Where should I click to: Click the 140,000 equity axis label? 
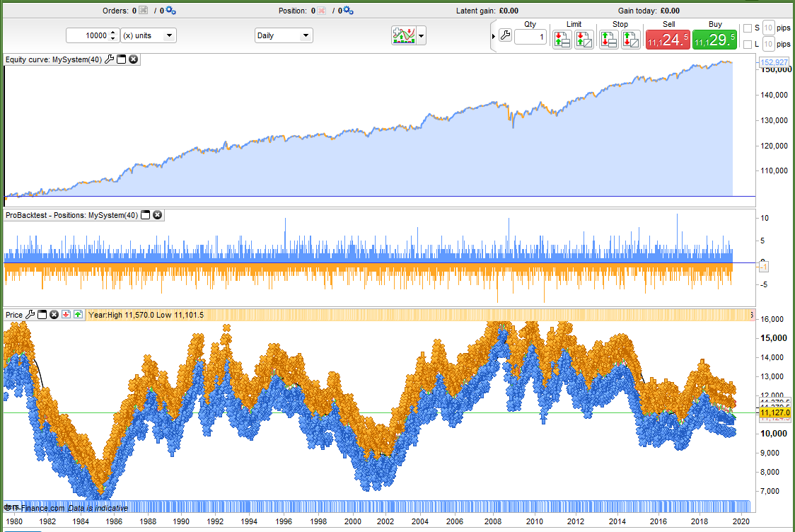pos(774,95)
